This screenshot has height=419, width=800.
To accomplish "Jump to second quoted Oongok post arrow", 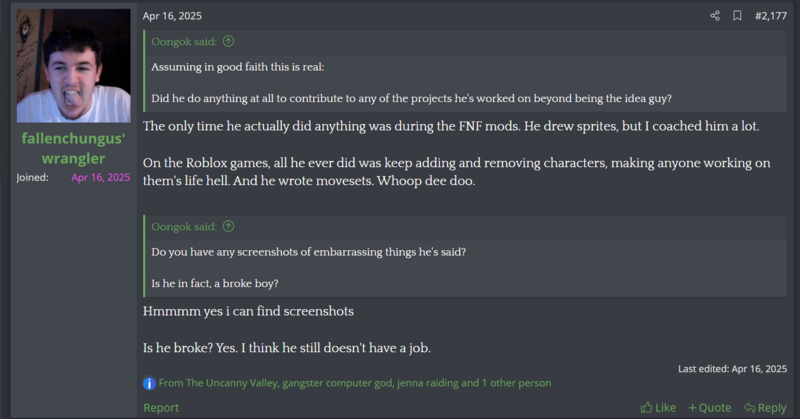I will point(229,227).
